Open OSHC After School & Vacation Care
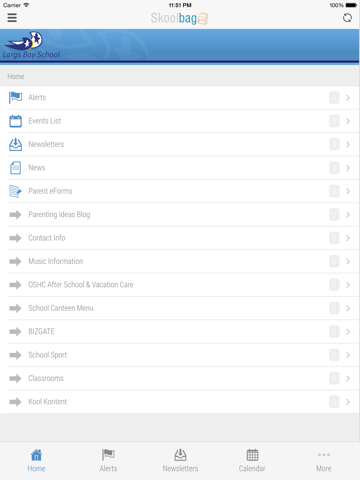The height and width of the screenshot is (480, 360). (180, 285)
